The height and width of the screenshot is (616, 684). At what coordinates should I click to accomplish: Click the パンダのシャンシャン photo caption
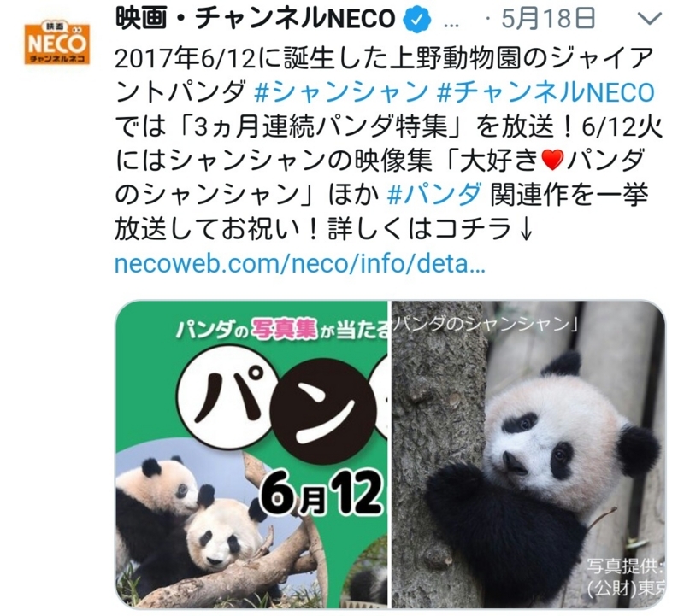tap(485, 323)
